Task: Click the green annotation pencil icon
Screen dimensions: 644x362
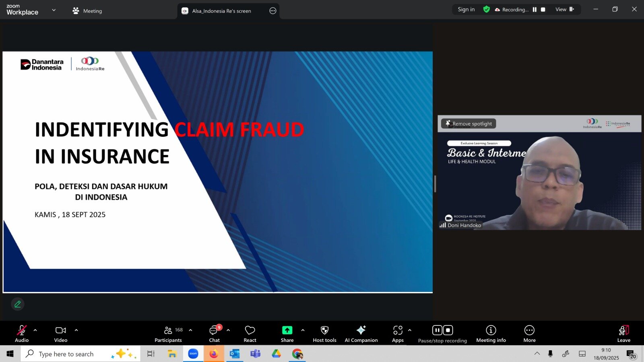Action: (x=18, y=304)
